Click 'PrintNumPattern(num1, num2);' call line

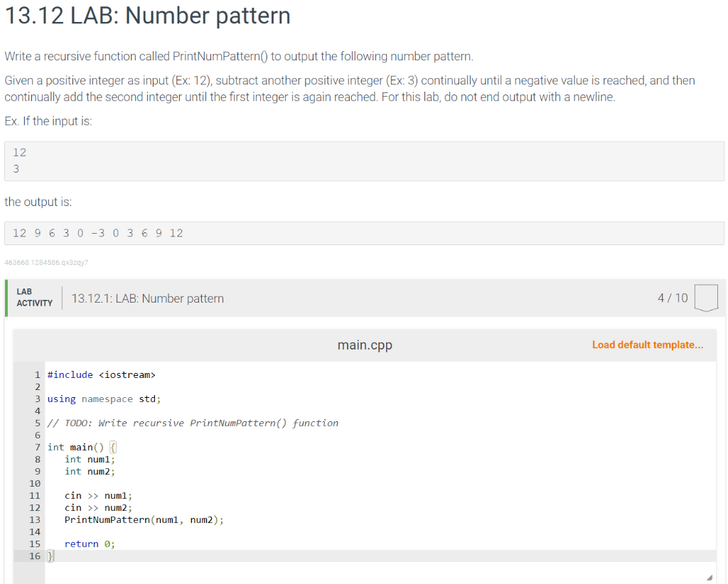click(144, 519)
